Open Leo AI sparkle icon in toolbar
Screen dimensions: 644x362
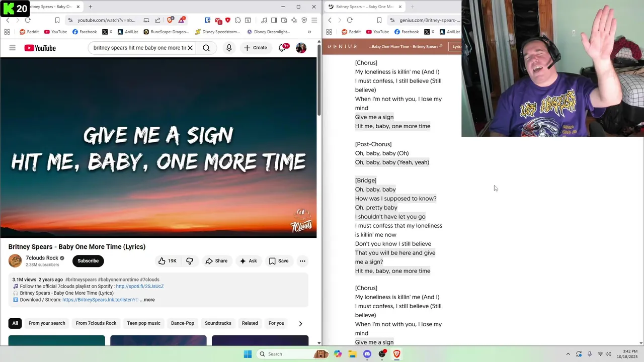tap(294, 20)
